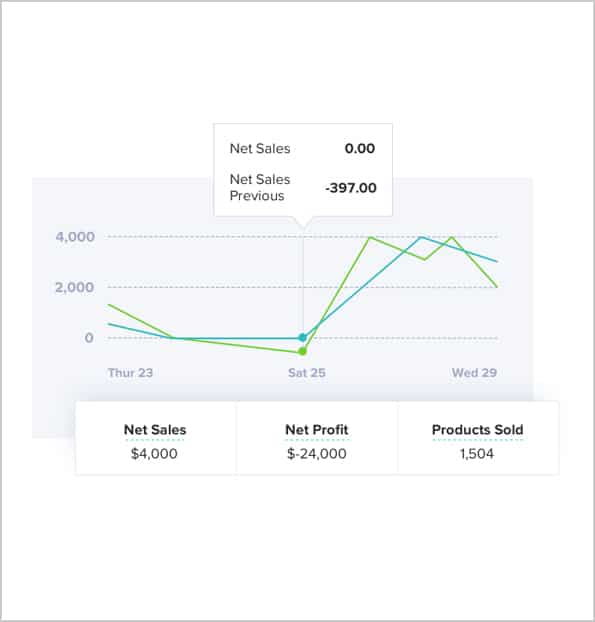Click the blue data point on Sat 25
This screenshot has width=595, height=622.
(303, 338)
